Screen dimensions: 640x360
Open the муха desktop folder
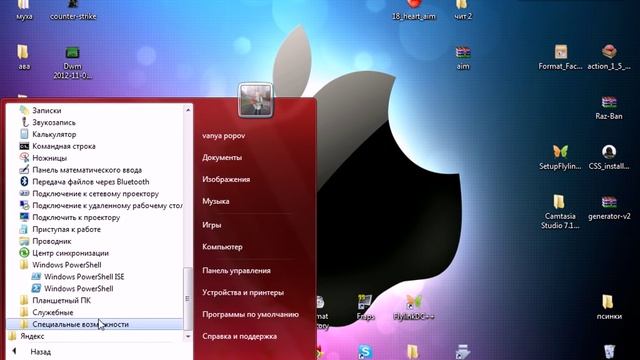(x=24, y=11)
